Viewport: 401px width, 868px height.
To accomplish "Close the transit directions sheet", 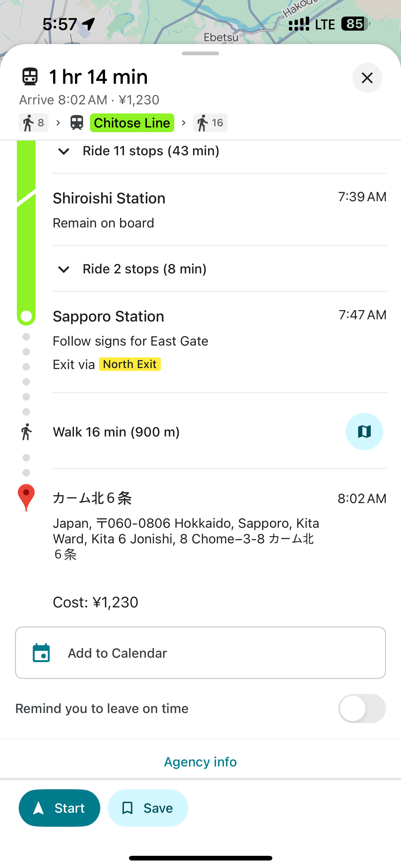I will pyautogui.click(x=367, y=78).
